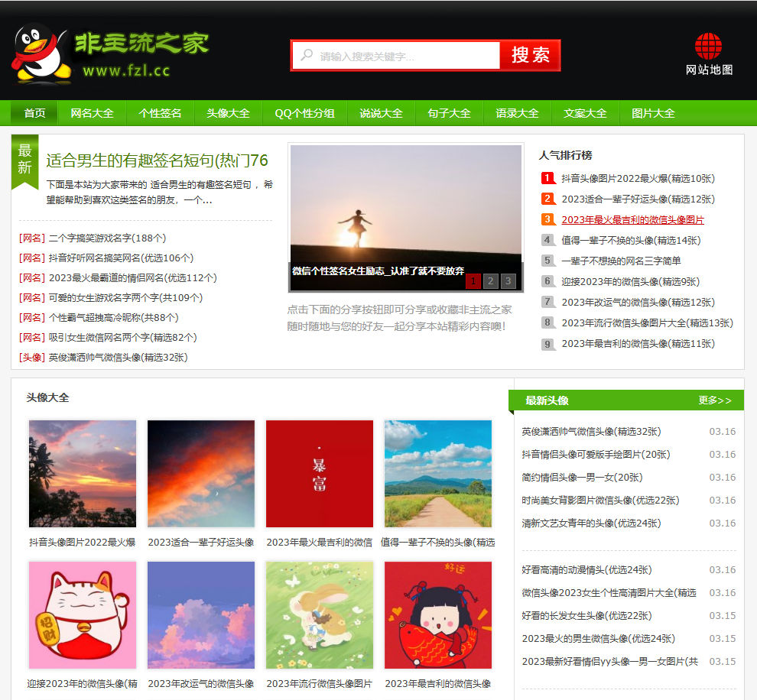
Task: Open the 网名大全 navigation menu
Action: [x=92, y=112]
